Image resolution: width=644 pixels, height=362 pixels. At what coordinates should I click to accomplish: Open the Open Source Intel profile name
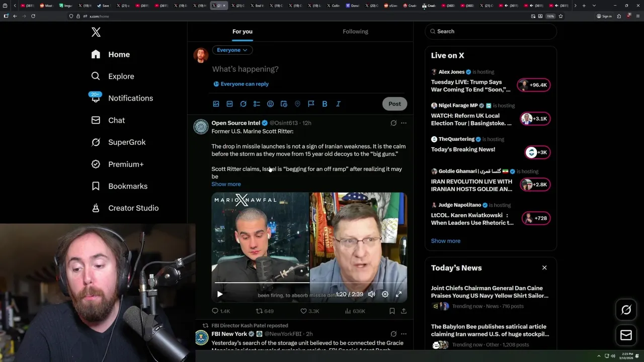pos(236,123)
